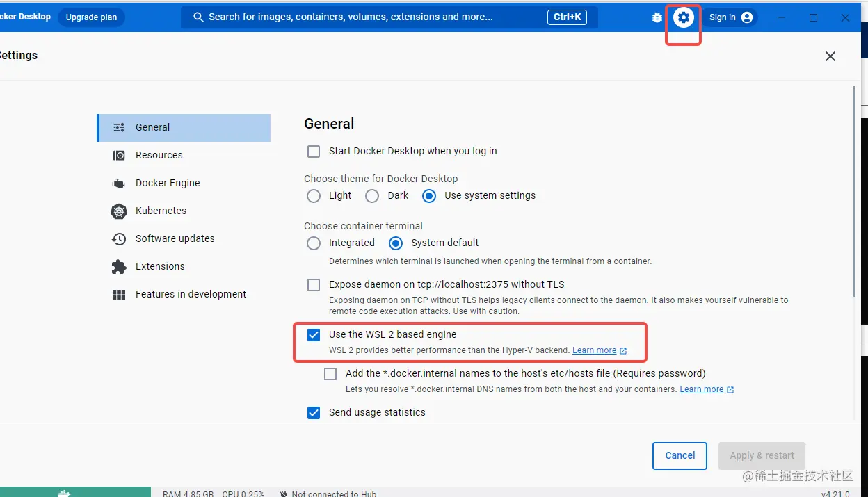Check Add *.docker.internal names to hosts file
The height and width of the screenshot is (497, 868).
pyautogui.click(x=330, y=374)
